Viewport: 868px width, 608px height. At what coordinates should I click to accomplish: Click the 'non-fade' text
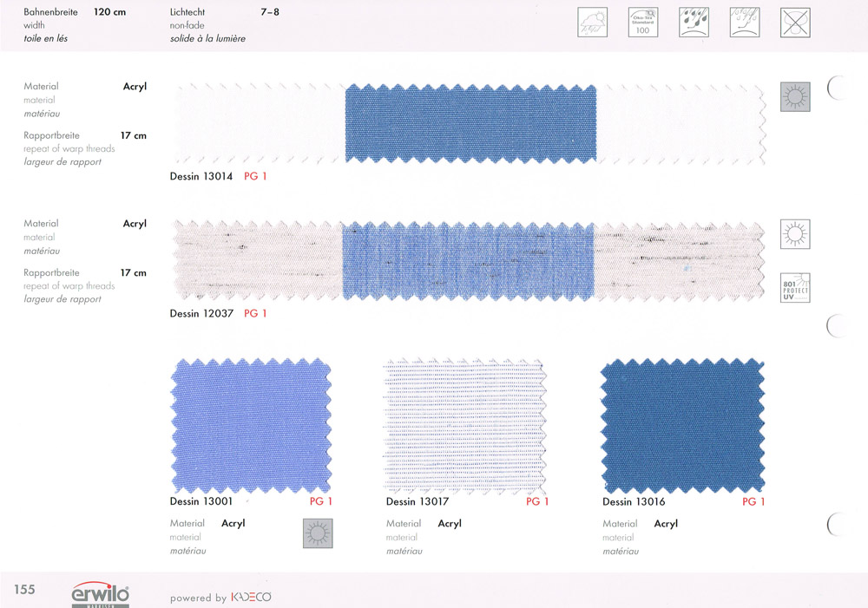pos(187,25)
